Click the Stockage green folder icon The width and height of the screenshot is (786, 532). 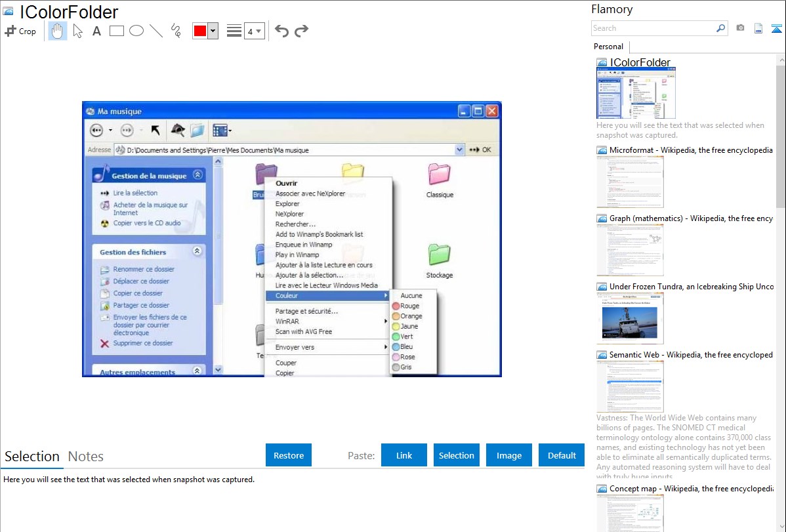(x=439, y=255)
